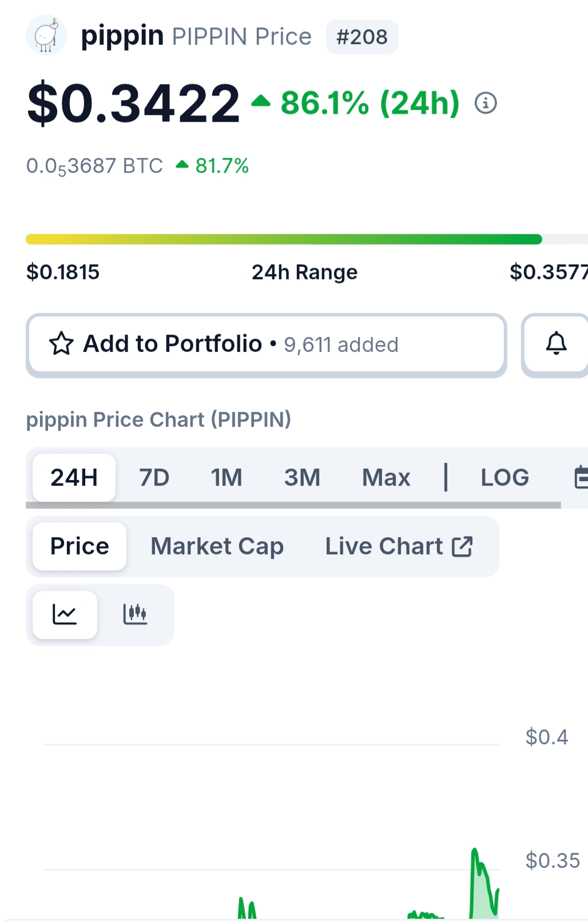
Task: Select the 3M time range
Action: click(302, 477)
